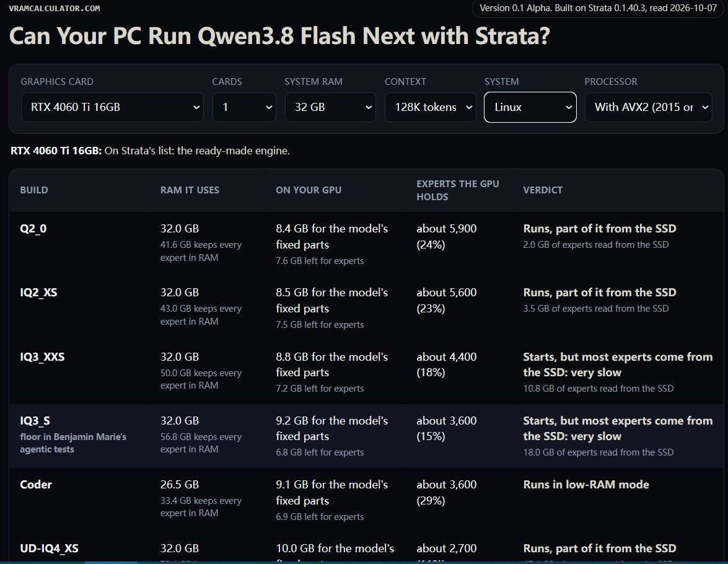
Task: Click the VRAMCALCULATOR.COM site logo text
Action: click(55, 8)
